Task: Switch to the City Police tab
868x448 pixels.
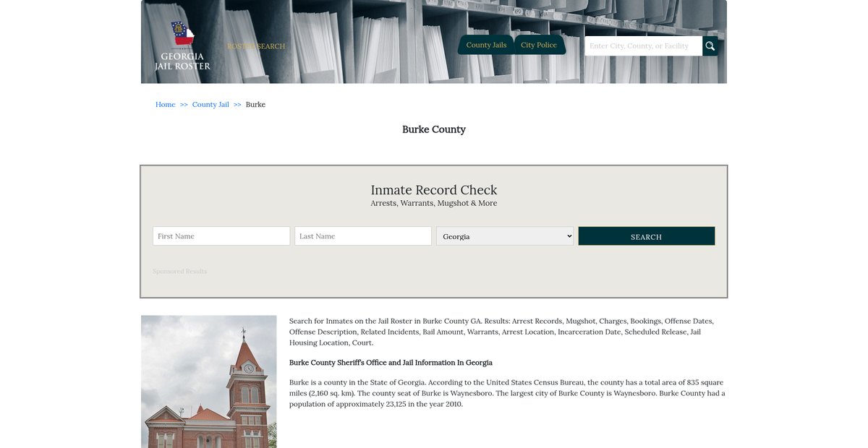Action: (539, 45)
